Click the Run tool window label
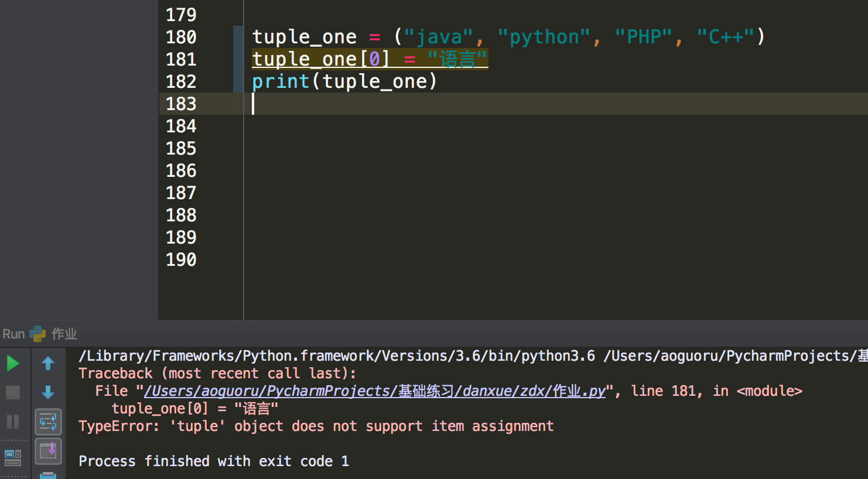The width and height of the screenshot is (868, 479). (13, 334)
